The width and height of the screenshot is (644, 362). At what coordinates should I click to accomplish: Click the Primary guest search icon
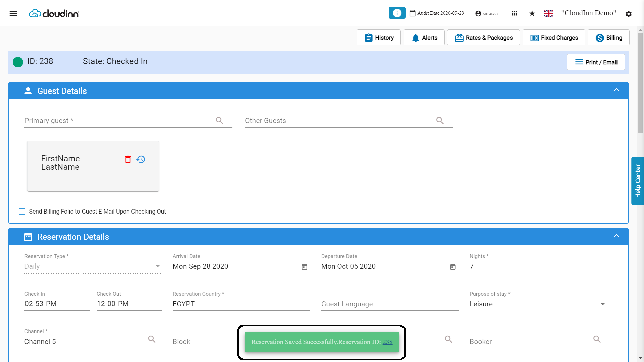click(219, 120)
